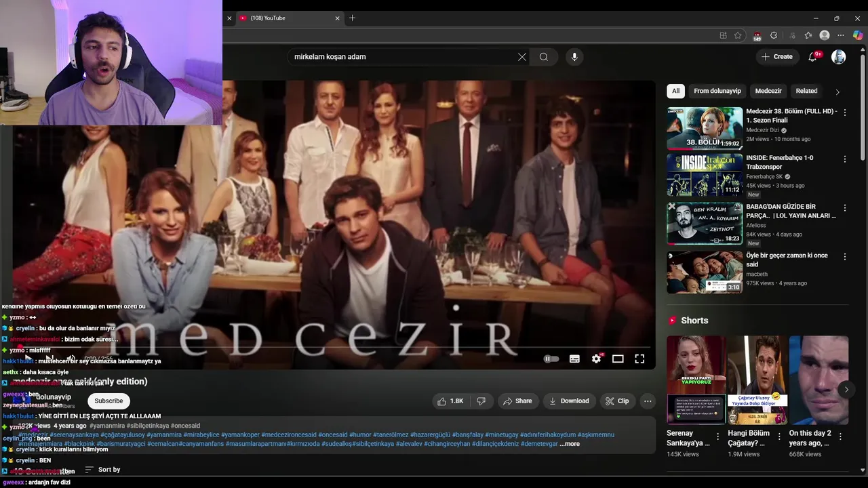Open options for Hangi Bölüm Çağatay short
This screenshot has height=488, width=868.
pos(778,437)
